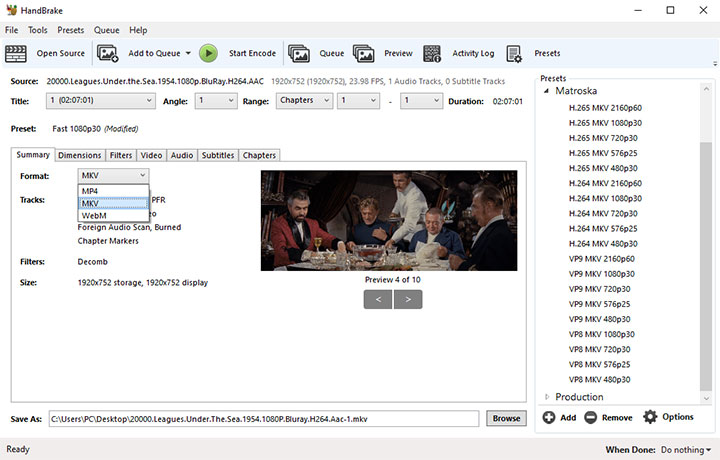Open the When Done dropdown
The height and width of the screenshot is (460, 720).
point(686,450)
